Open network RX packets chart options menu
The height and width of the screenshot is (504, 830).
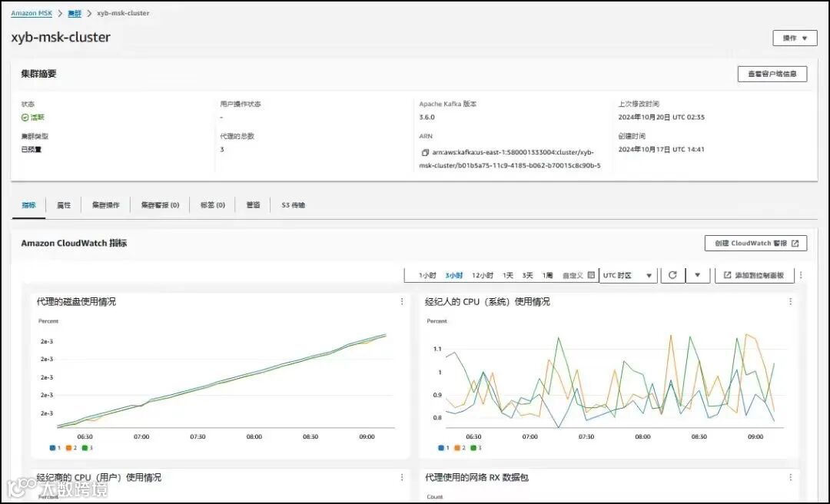790,477
